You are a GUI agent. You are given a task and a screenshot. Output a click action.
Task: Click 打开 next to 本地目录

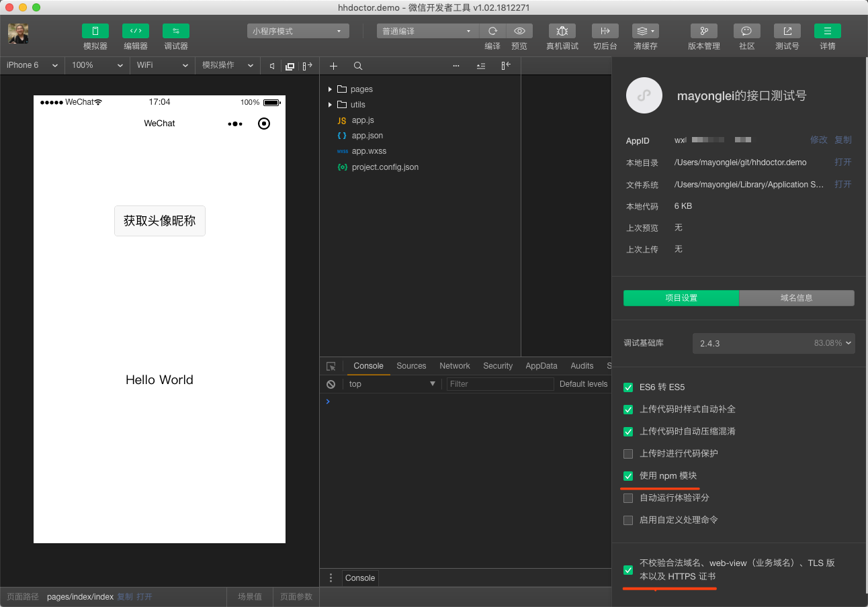[843, 162]
